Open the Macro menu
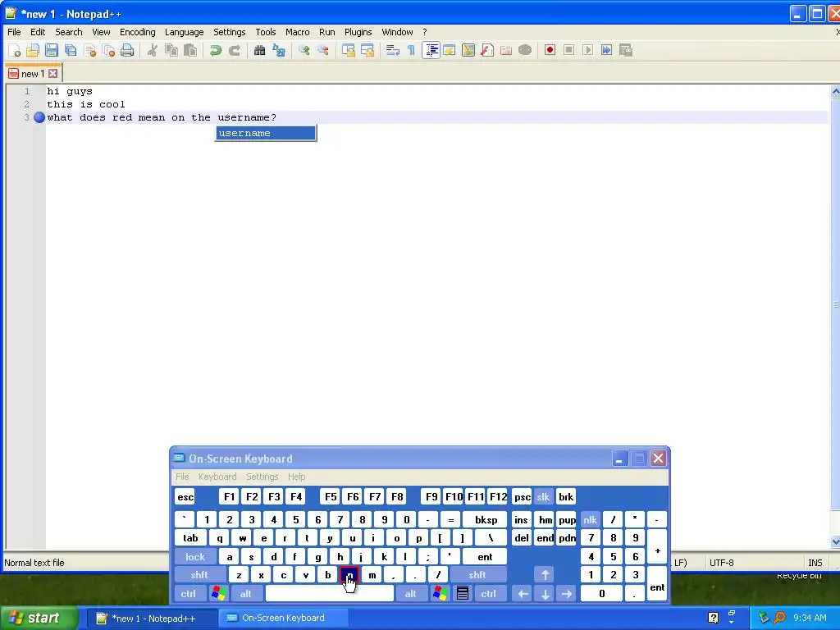Viewport: 840px width, 630px height. pos(297,32)
